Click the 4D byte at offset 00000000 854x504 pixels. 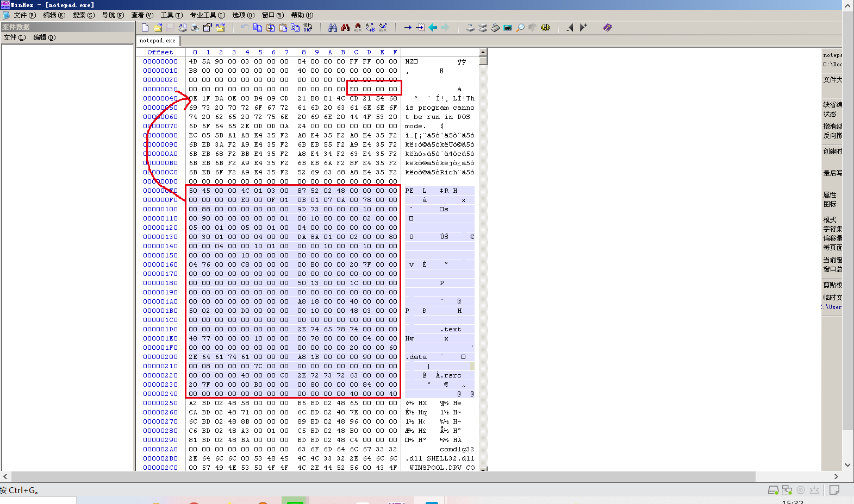click(193, 61)
